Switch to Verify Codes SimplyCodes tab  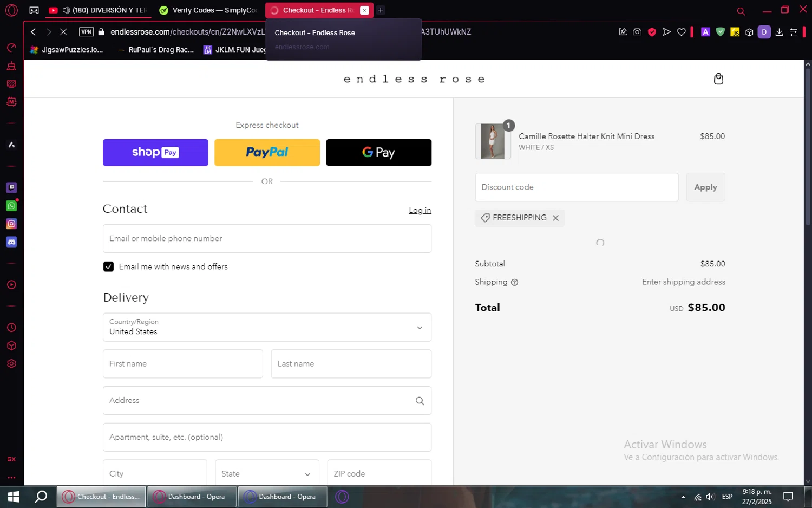click(x=208, y=10)
